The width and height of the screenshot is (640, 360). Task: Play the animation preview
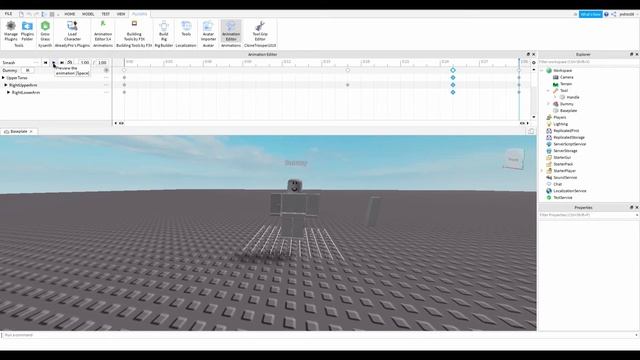pyautogui.click(x=53, y=62)
